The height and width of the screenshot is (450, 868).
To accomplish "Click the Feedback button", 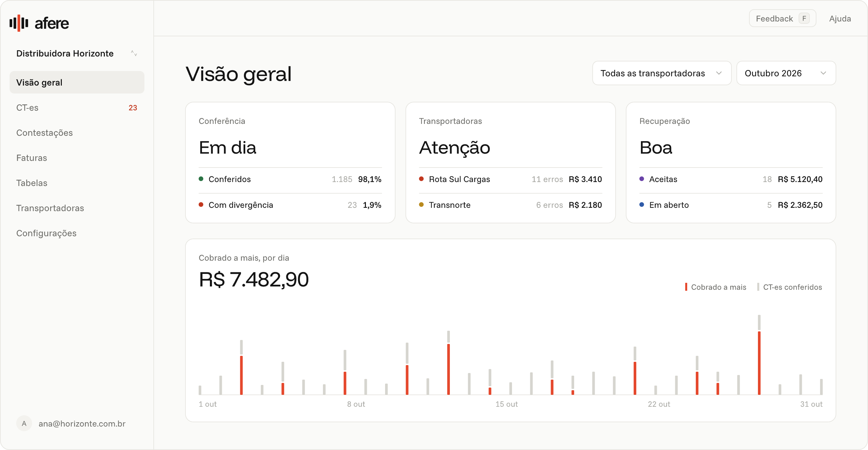I will pos(782,19).
